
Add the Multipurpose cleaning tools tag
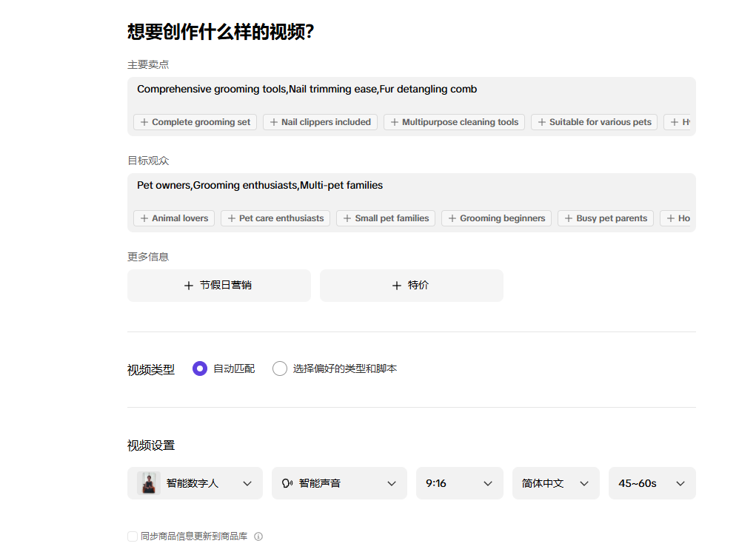454,122
